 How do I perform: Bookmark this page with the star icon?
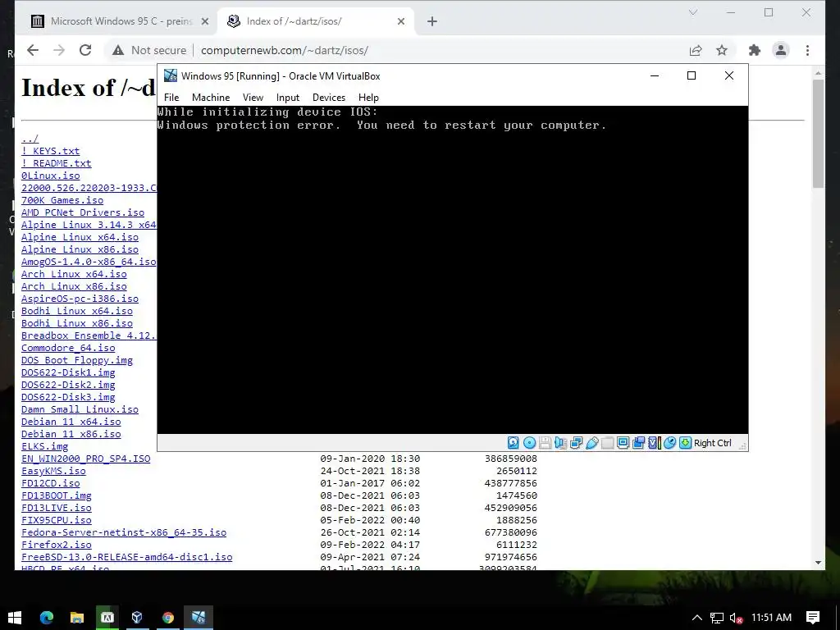click(x=722, y=50)
